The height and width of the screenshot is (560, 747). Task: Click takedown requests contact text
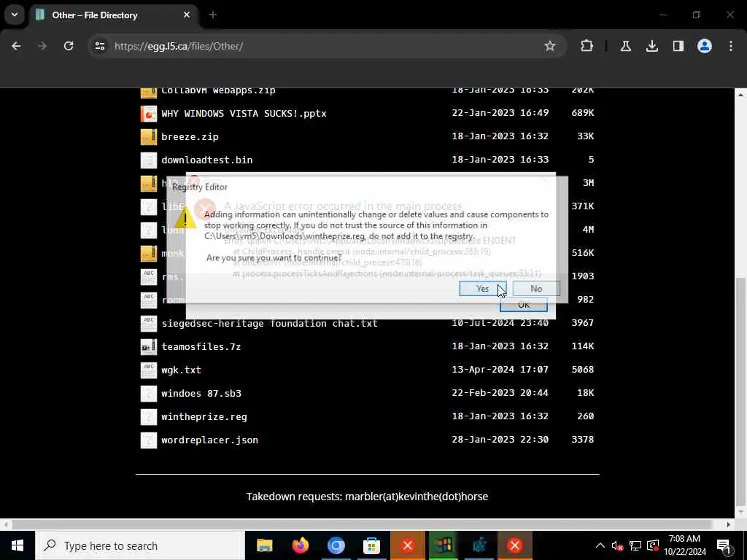pos(368,496)
